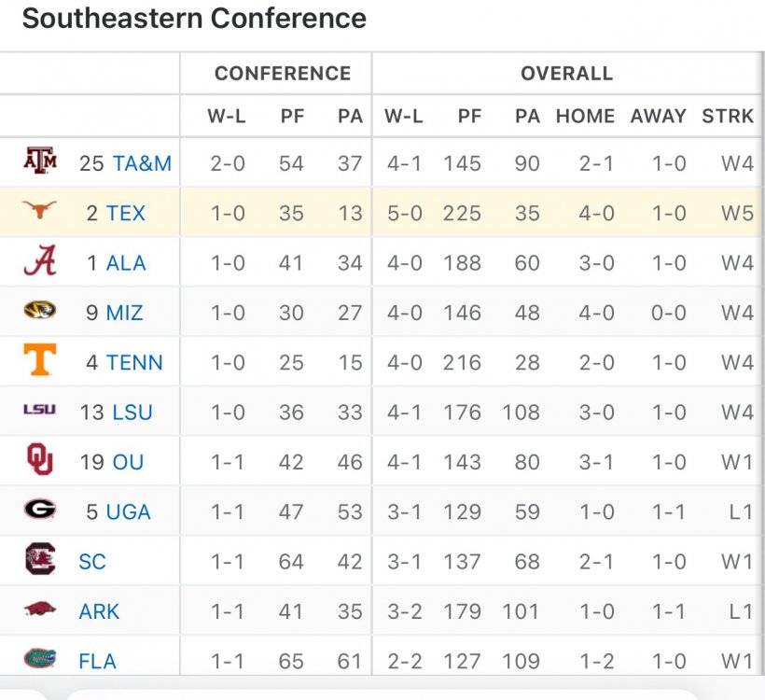This screenshot has width=765, height=700.
Task: Click the Alabama script A logo
Action: [x=40, y=262]
